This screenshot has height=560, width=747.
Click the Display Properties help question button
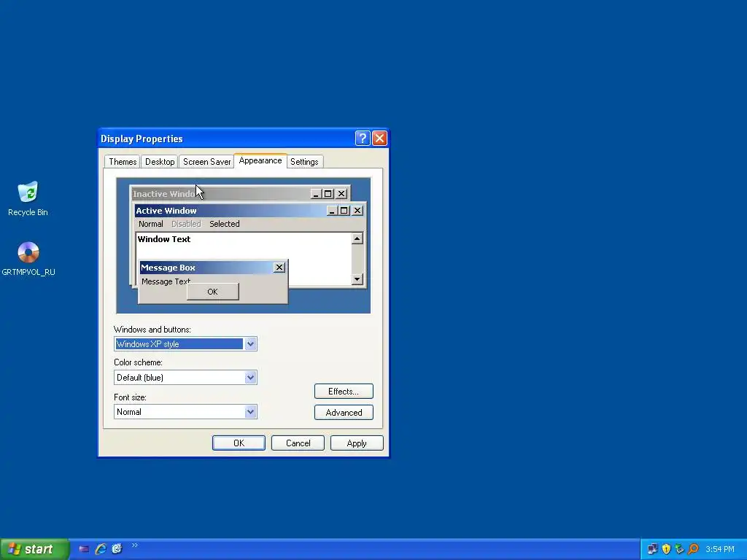(x=363, y=138)
